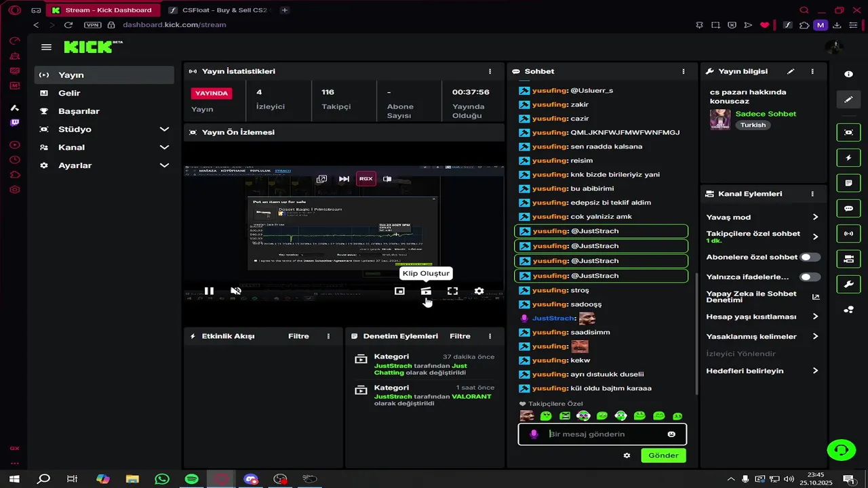868x488 pixels.
Task: Click the Sadece Sohbet category link
Action: pos(766,114)
